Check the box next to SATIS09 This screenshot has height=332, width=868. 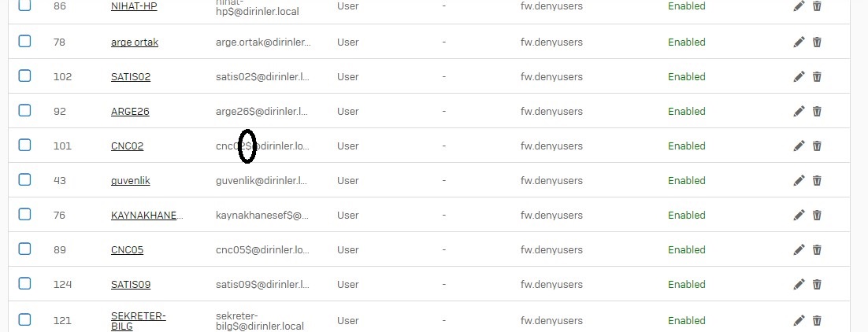click(x=24, y=283)
